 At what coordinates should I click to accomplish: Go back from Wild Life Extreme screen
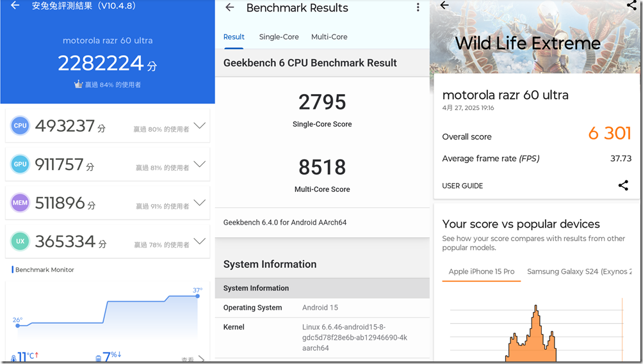444,5
